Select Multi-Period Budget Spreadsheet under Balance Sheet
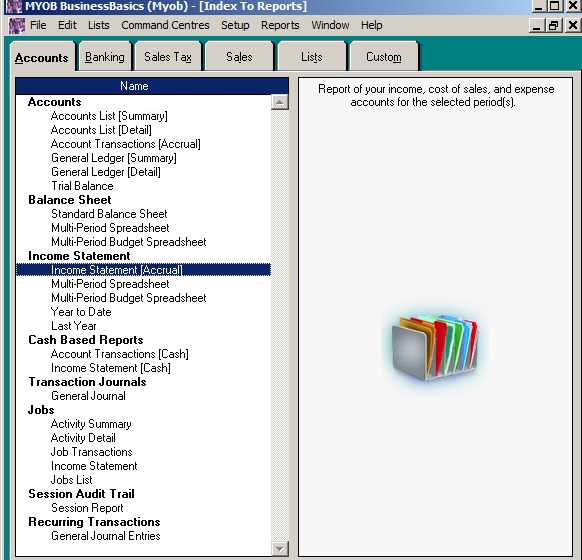Screen dimensions: 582x560 tap(128, 242)
